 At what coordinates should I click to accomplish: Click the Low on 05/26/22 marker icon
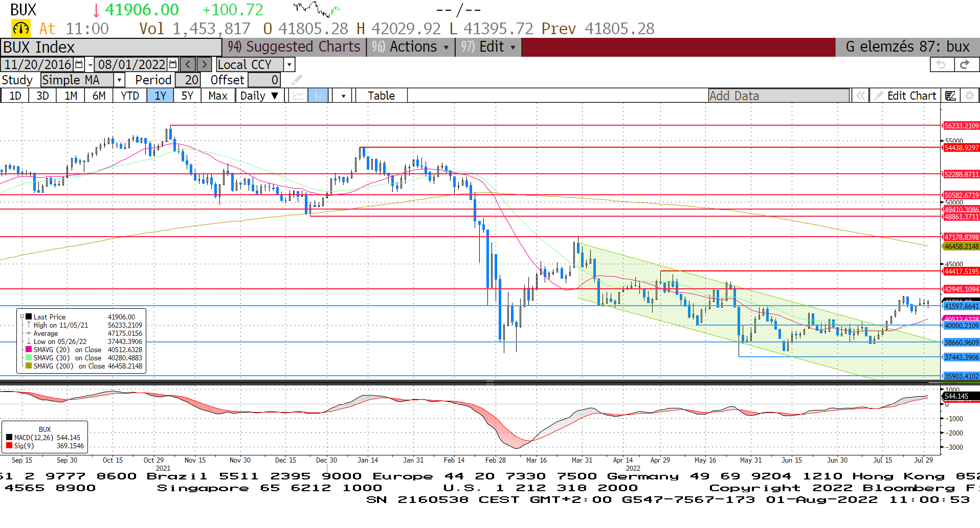[29, 341]
